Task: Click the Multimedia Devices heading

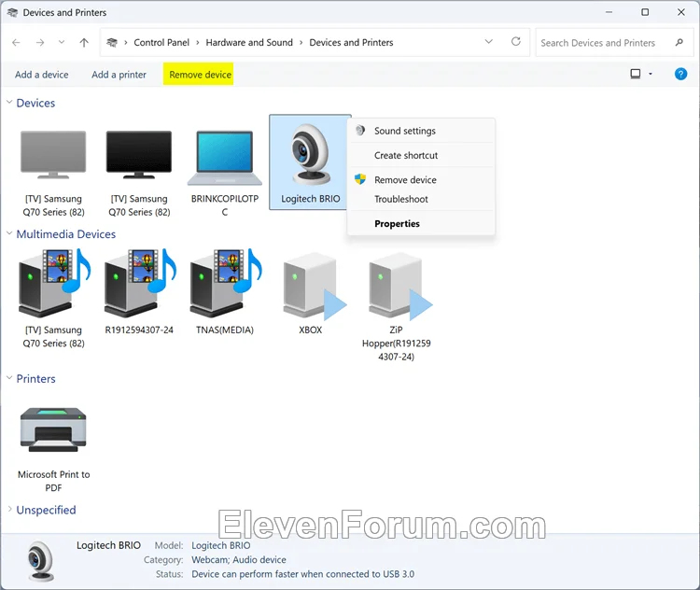Action: [x=66, y=234]
